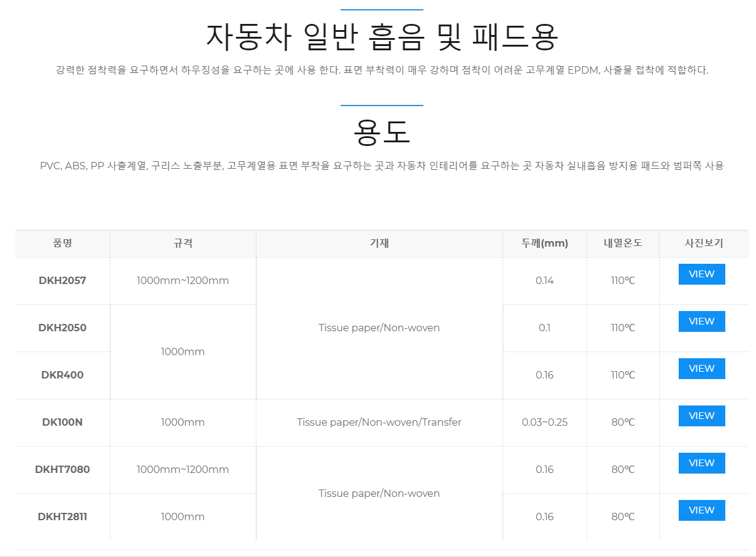Click the 1000mm spec in the DKHT2811 row
The height and width of the screenshot is (557, 756).
[183, 517]
